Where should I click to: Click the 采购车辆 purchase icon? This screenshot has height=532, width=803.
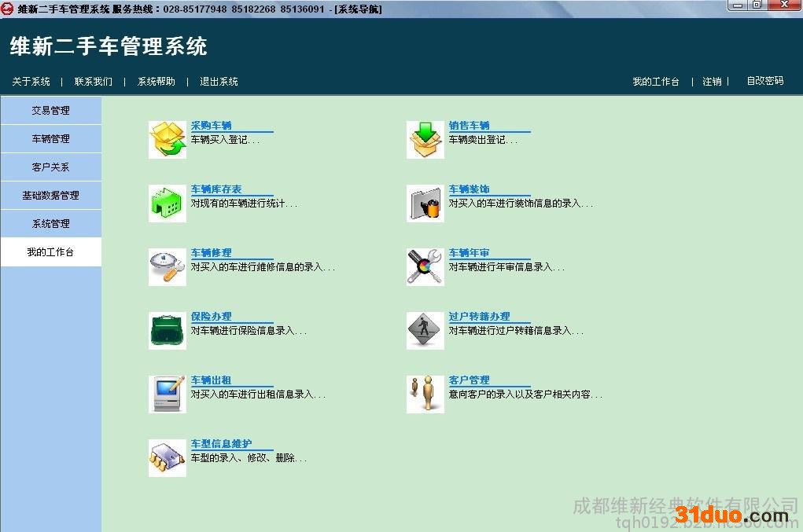[x=168, y=140]
